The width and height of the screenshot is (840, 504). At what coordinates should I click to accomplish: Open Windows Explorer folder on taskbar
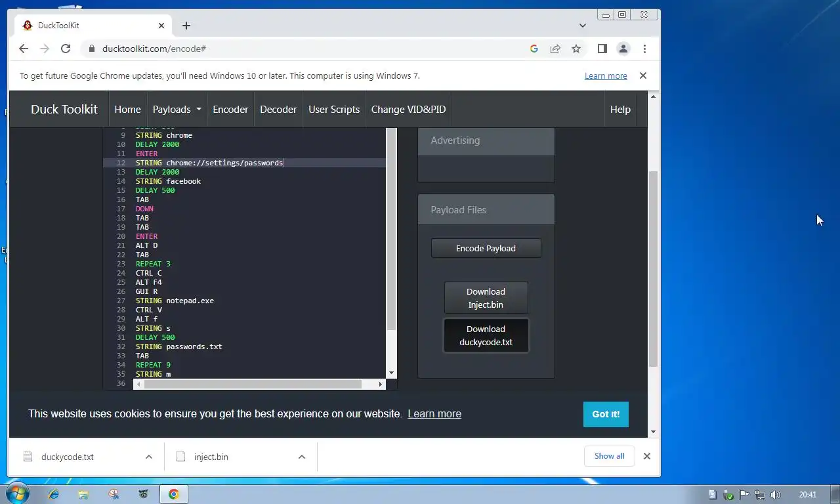click(x=83, y=494)
